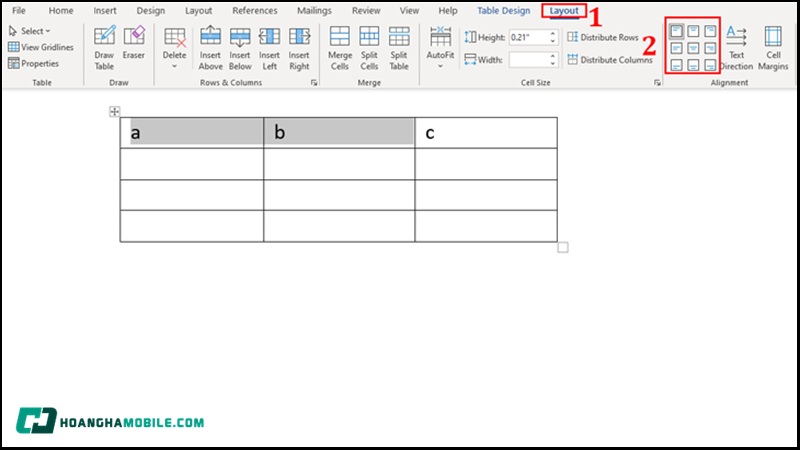800x450 pixels.
Task: Switch to the References tab
Action: pyautogui.click(x=255, y=10)
